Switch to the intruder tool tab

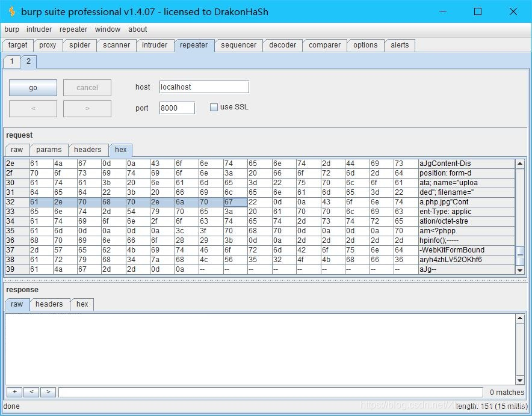[155, 45]
